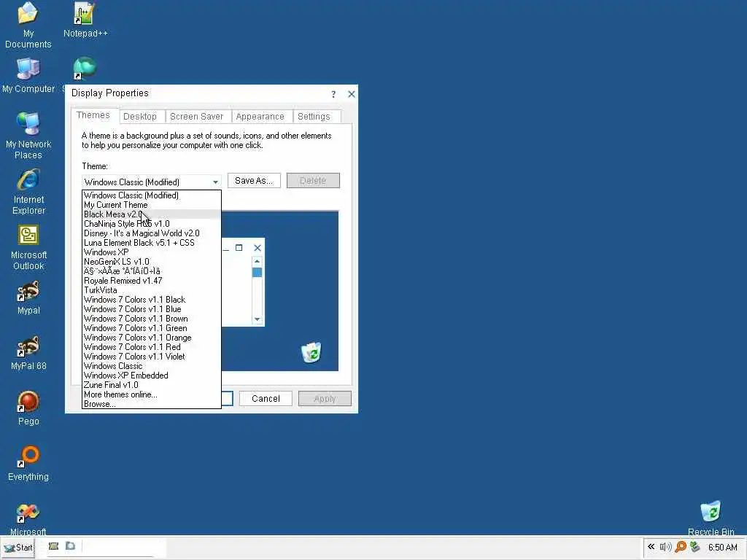Click the second quick launch icon on the taskbar

[x=71, y=546]
